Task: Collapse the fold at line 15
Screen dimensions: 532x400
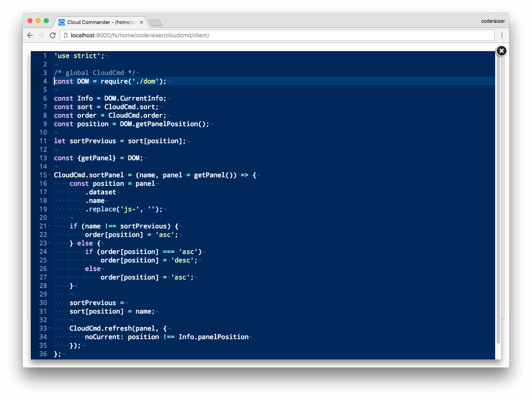Action: click(50, 175)
